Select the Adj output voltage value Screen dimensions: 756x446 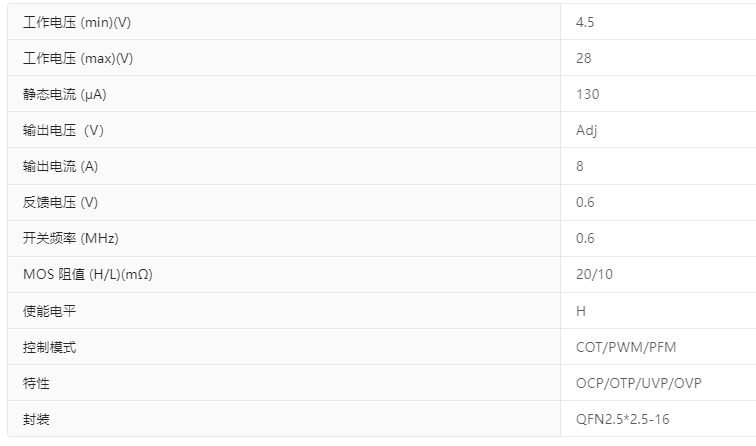pyautogui.click(x=587, y=130)
